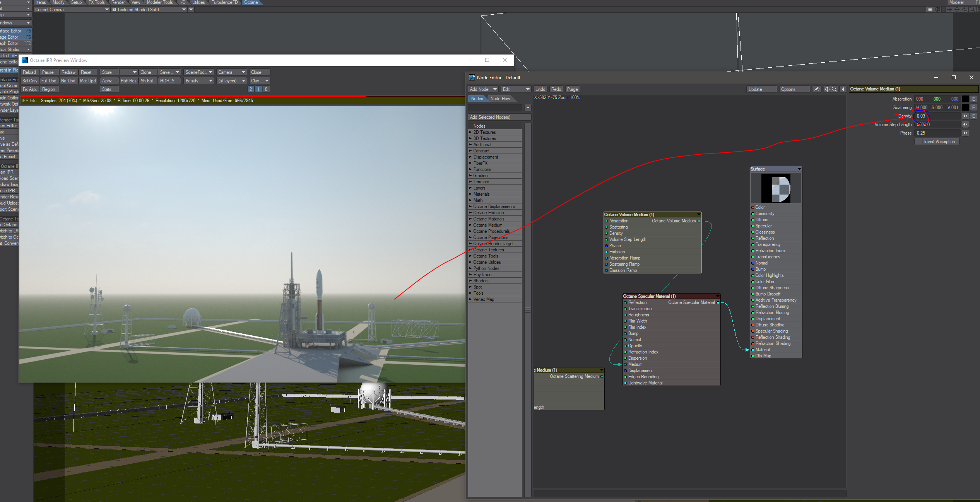This screenshot has height=502, width=980.
Task: Click the viewport list options icon
Action: 930,10
